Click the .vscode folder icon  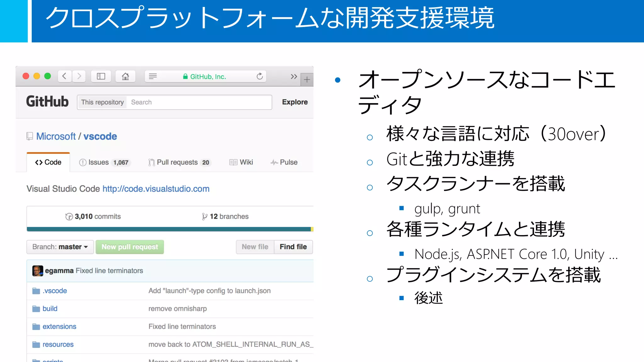(x=36, y=291)
